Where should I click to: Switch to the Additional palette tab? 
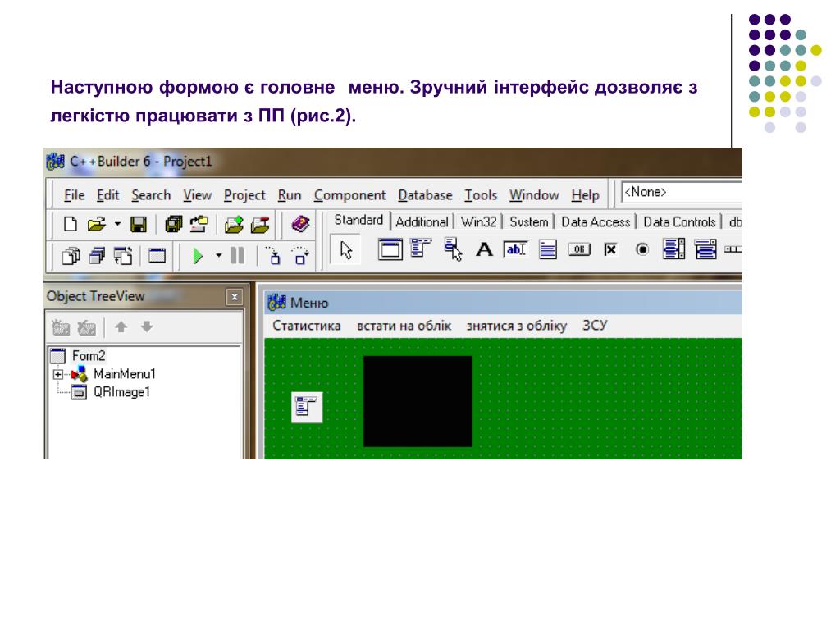(422, 222)
